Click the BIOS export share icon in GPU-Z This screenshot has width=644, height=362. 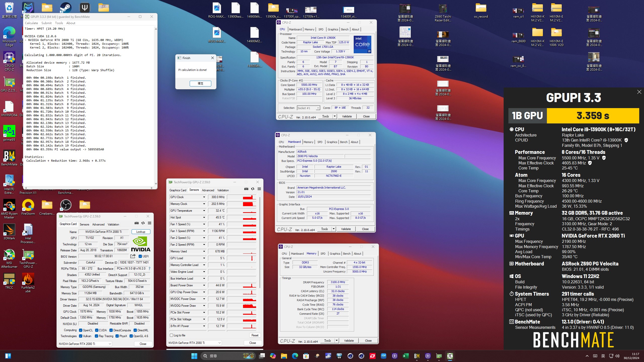click(133, 256)
